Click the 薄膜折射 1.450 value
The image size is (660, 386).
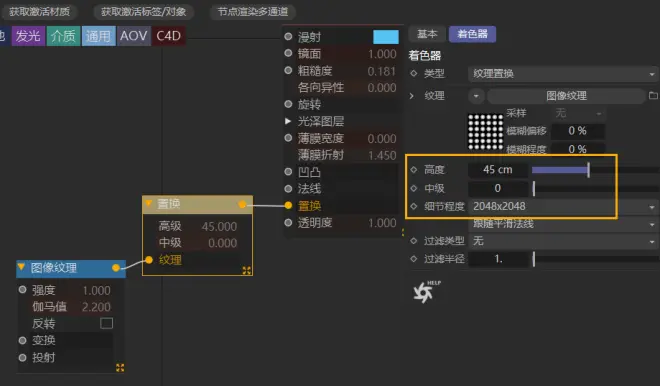[x=382, y=155]
